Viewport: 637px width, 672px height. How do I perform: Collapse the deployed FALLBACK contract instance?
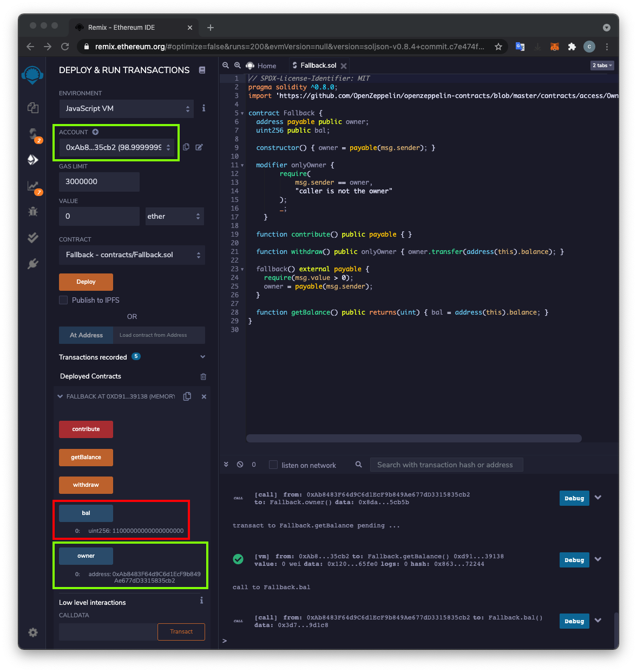[x=60, y=396]
